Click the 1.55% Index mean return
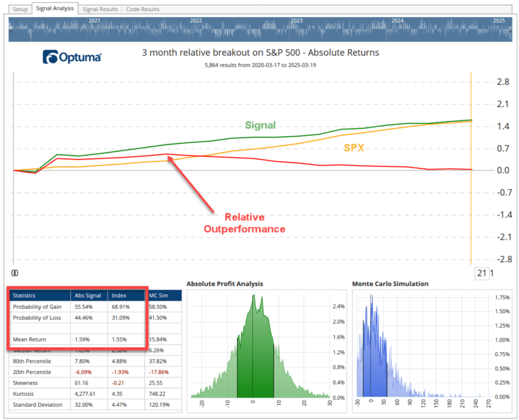This screenshot has height=420, width=519. [119, 339]
